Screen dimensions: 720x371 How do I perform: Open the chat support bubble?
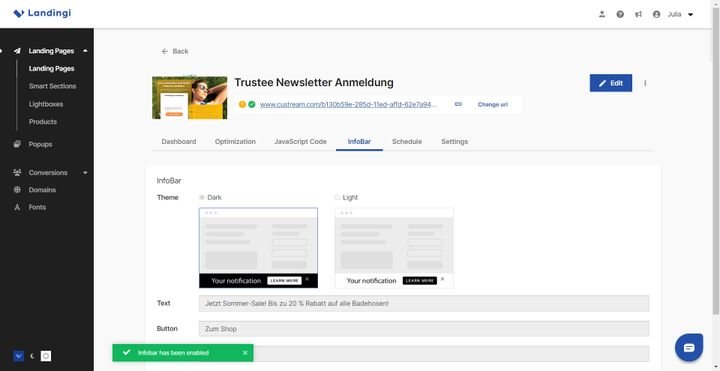tap(689, 348)
